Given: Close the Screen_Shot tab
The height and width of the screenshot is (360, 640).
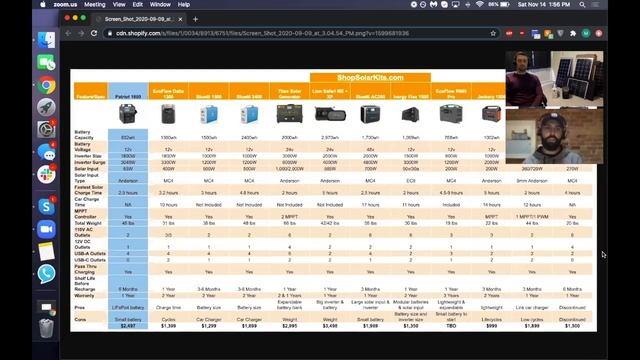Looking at the screenshot, I should point(180,19).
